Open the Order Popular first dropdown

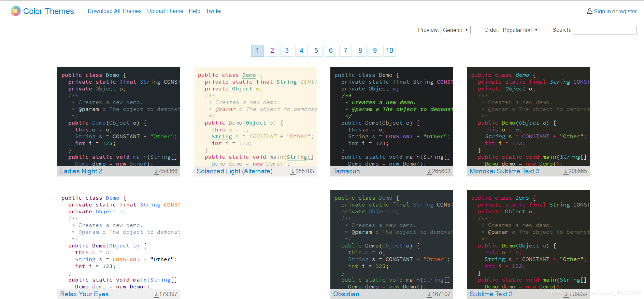click(520, 30)
